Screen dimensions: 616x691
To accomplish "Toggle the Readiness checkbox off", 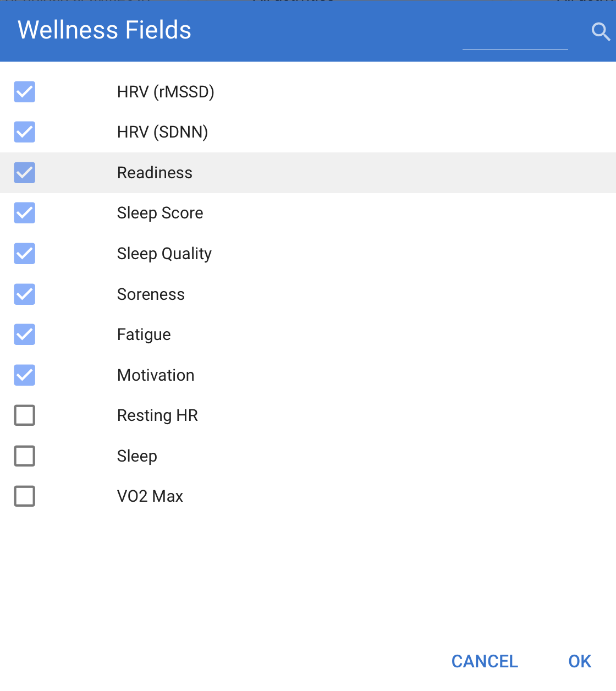I will click(25, 173).
